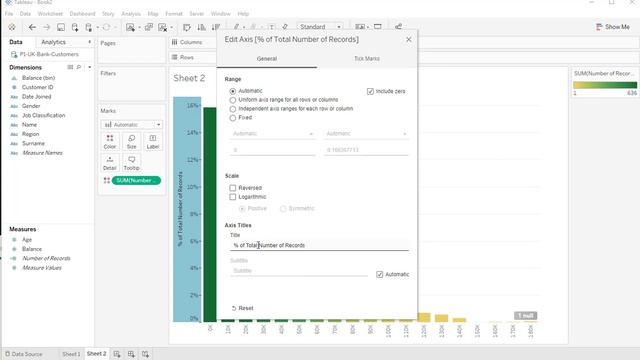Open the Analysis menu
Image resolution: width=640 pixels, height=360 pixels.
(131, 13)
